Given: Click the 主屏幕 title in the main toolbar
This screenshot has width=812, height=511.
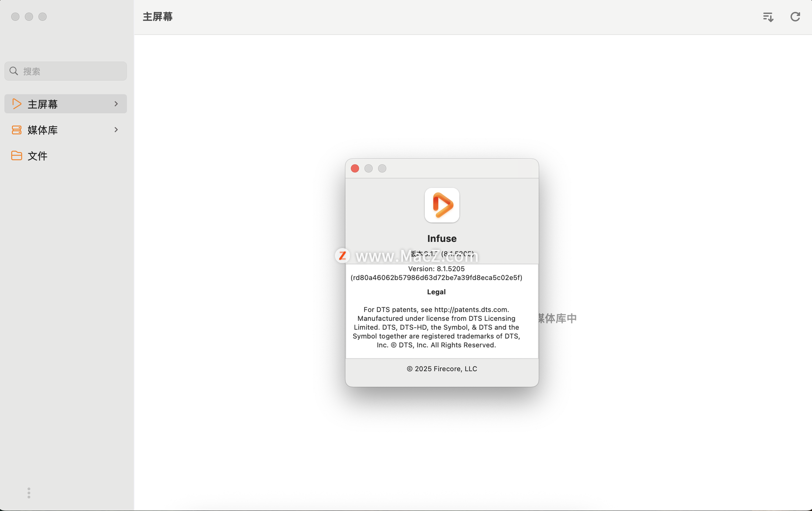Looking at the screenshot, I should pyautogui.click(x=158, y=16).
